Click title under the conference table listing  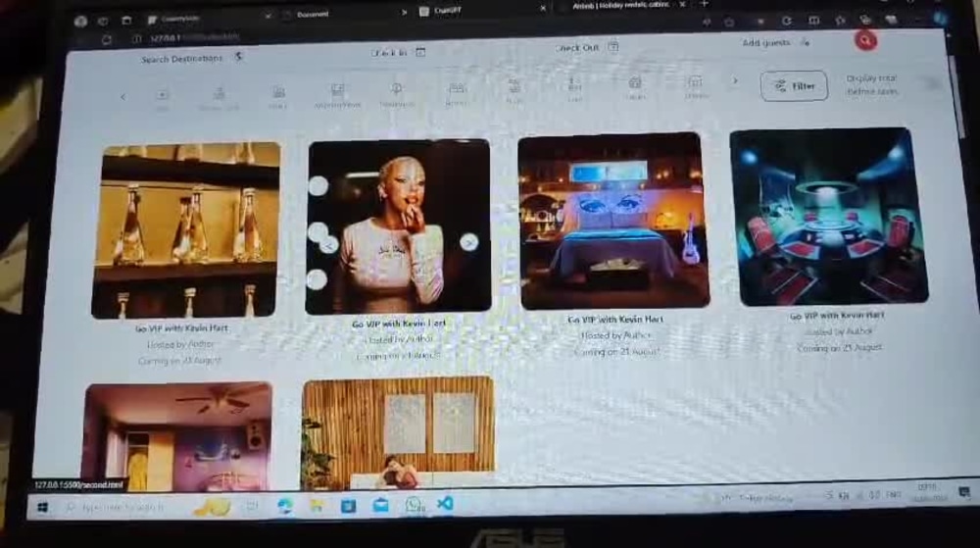[x=837, y=316]
